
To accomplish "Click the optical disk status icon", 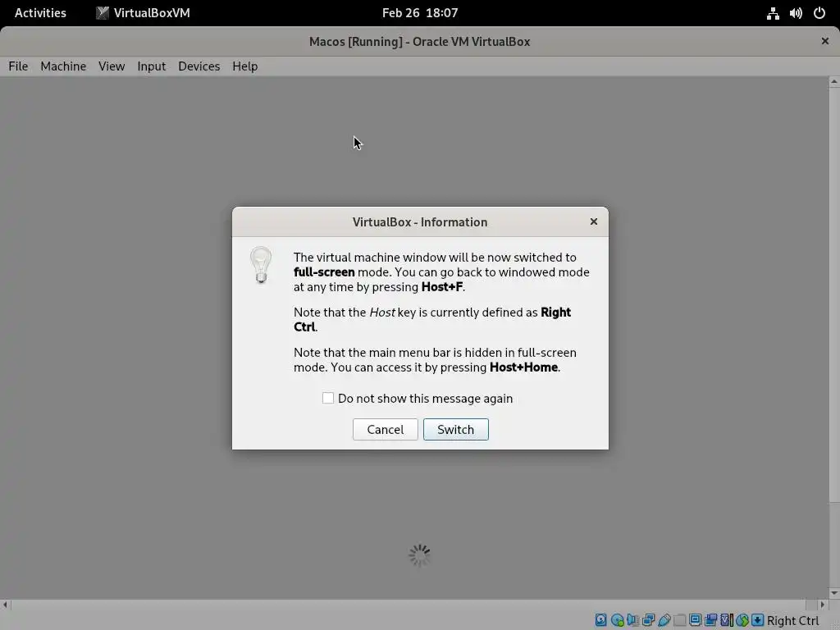I will pyautogui.click(x=617, y=620).
